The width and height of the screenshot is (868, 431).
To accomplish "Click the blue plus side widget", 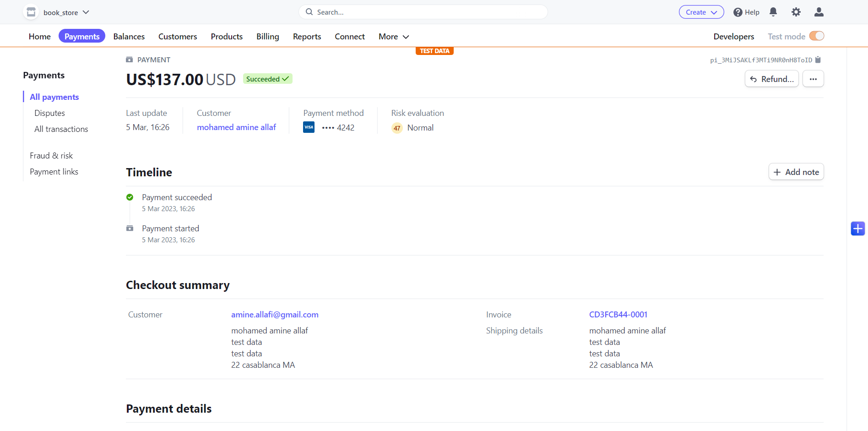I will (x=858, y=228).
